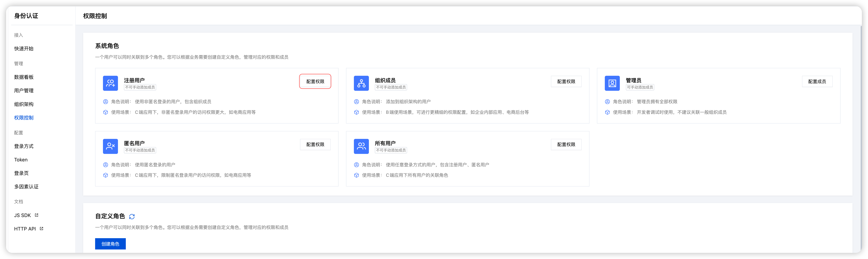Click the 创建角色 button
The image size is (868, 259).
tap(110, 243)
